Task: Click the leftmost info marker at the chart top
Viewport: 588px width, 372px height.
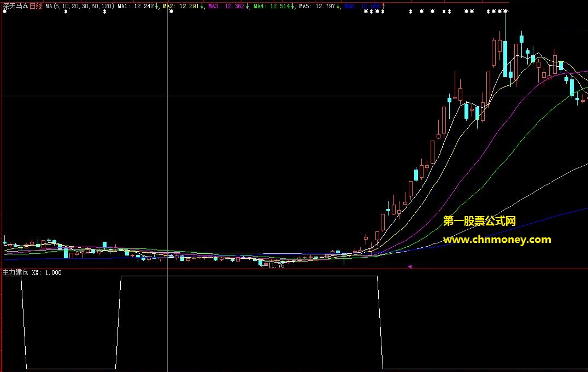Action: click(4, 11)
